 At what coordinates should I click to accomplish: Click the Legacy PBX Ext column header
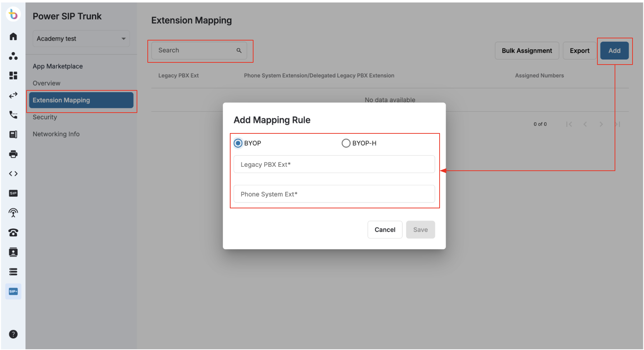[179, 76]
